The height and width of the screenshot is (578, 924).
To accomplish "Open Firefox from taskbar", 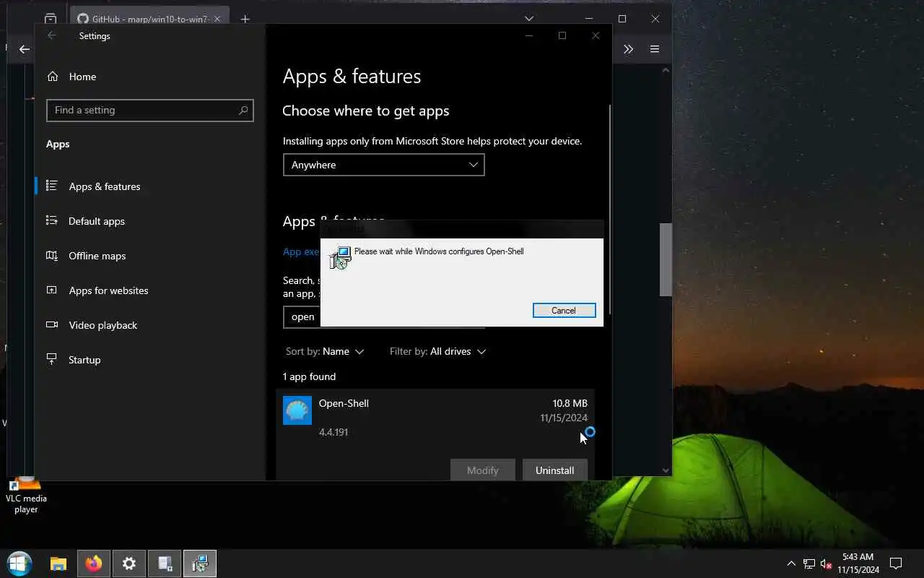I will (94, 564).
